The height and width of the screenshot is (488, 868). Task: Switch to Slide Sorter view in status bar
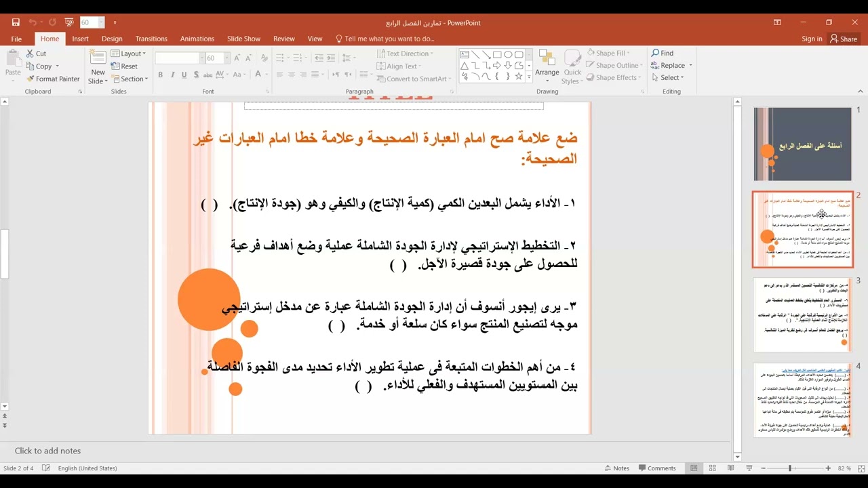[x=712, y=468]
